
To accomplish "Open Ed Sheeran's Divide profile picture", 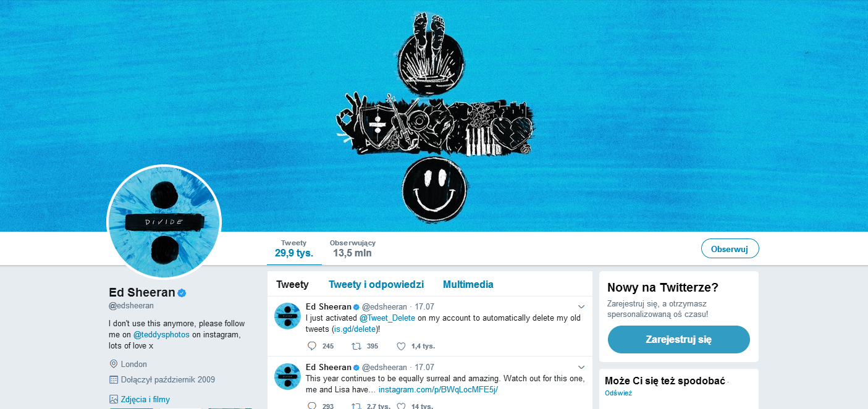I will coord(164,222).
